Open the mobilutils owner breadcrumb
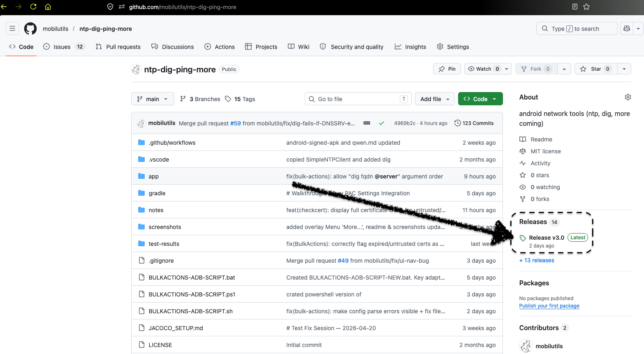This screenshot has height=354, width=644. click(56, 29)
